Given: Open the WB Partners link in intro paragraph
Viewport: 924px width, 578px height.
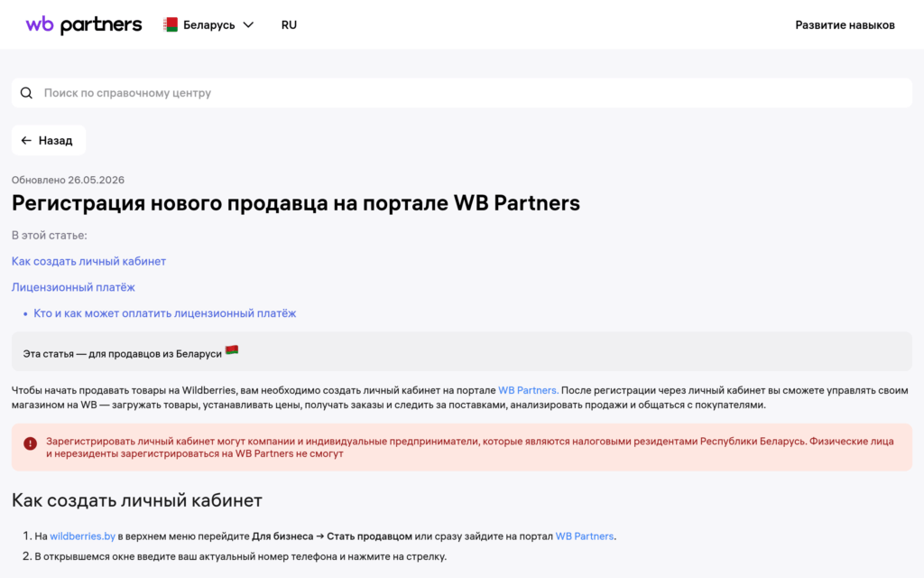Looking at the screenshot, I should [x=528, y=390].
